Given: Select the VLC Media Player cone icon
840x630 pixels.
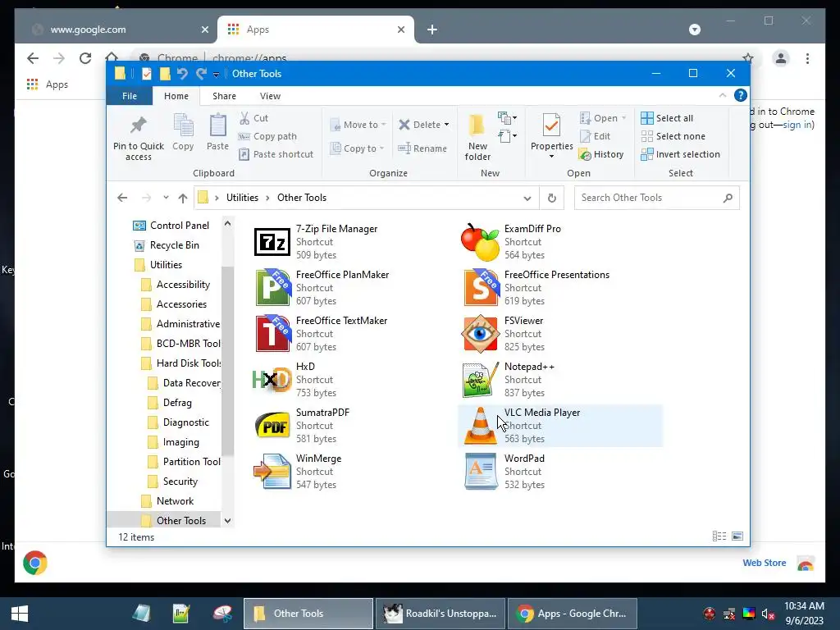Looking at the screenshot, I should coord(480,426).
